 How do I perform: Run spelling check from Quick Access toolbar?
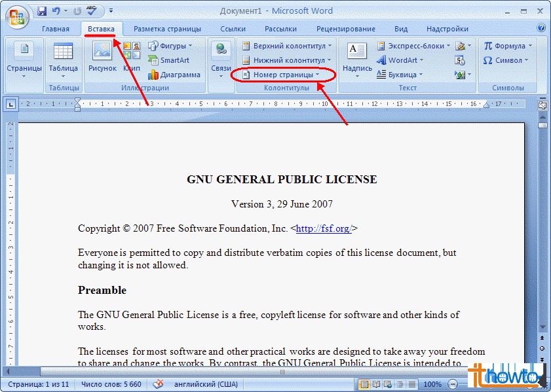click(x=91, y=10)
